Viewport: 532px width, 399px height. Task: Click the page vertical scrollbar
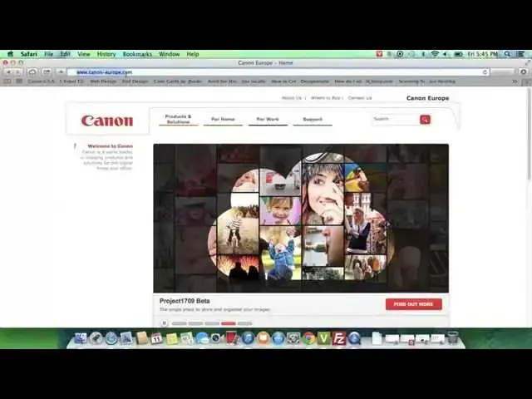[x=529, y=134]
